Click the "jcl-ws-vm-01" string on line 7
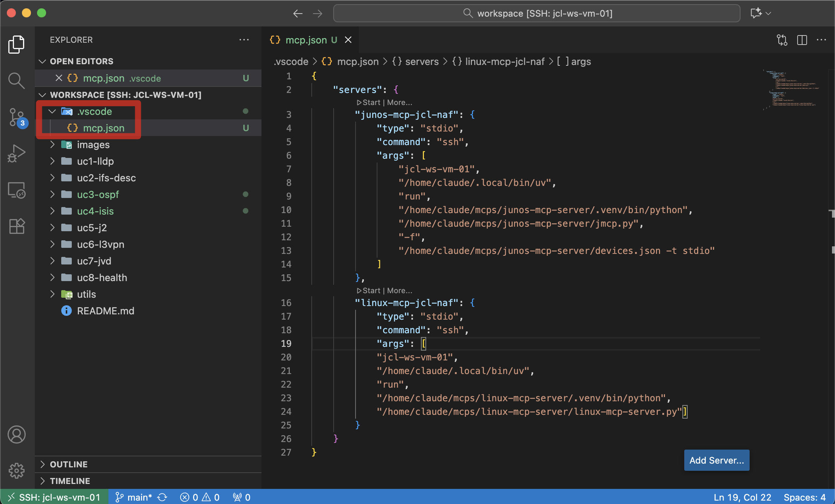 pos(436,169)
